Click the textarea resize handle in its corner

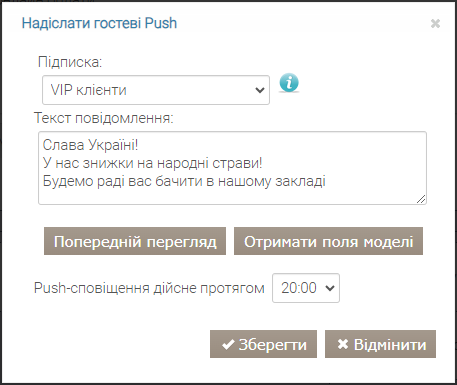click(421, 199)
